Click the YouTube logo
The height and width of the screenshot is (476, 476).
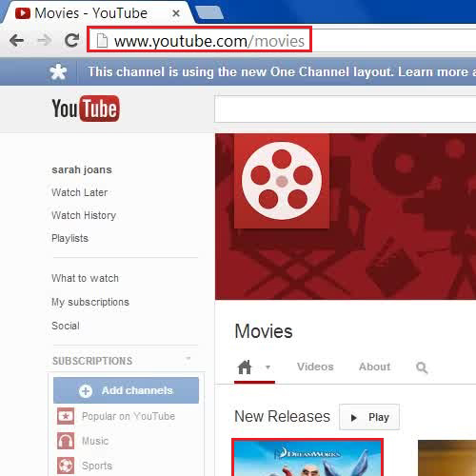(x=86, y=109)
